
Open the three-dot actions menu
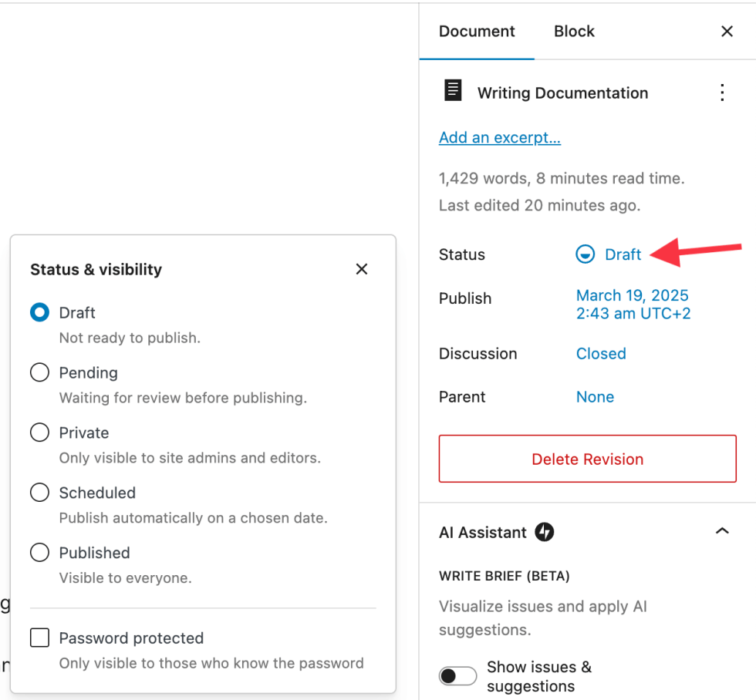[722, 93]
